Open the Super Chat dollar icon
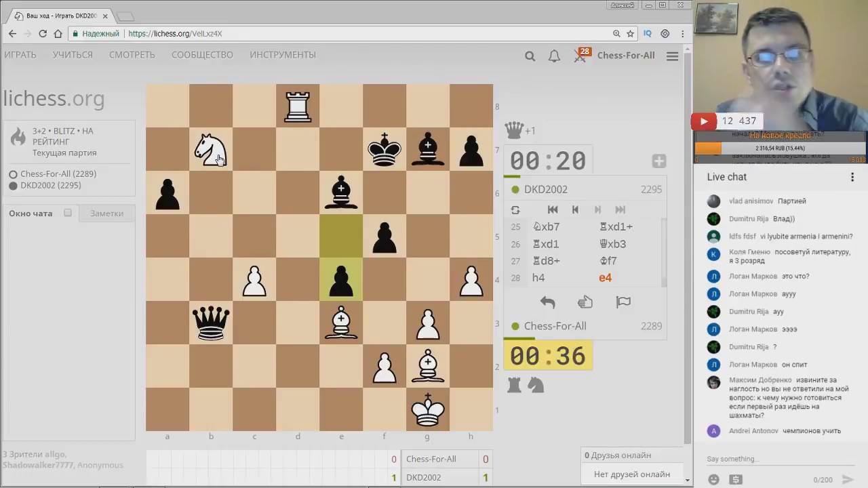868x488 pixels. pos(736,479)
